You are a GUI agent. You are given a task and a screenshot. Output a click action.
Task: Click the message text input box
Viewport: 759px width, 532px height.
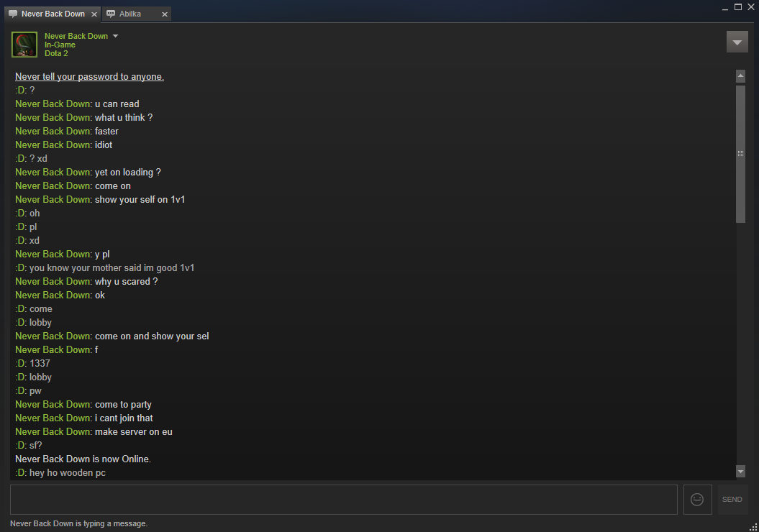pyautogui.click(x=344, y=499)
